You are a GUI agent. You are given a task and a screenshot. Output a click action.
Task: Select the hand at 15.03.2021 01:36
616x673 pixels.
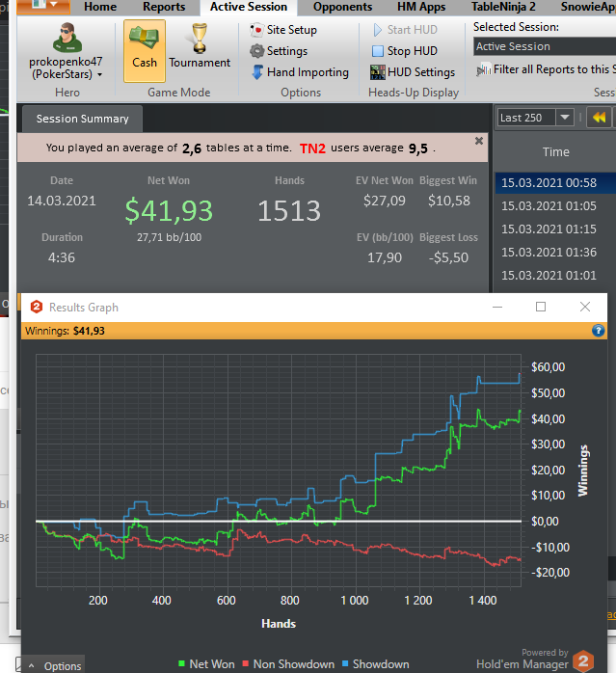(555, 253)
